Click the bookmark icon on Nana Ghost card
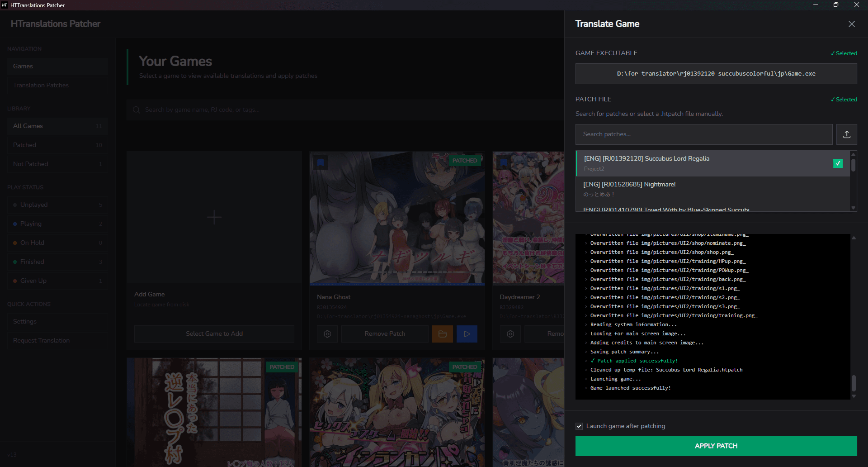The image size is (868, 467). [x=320, y=162]
